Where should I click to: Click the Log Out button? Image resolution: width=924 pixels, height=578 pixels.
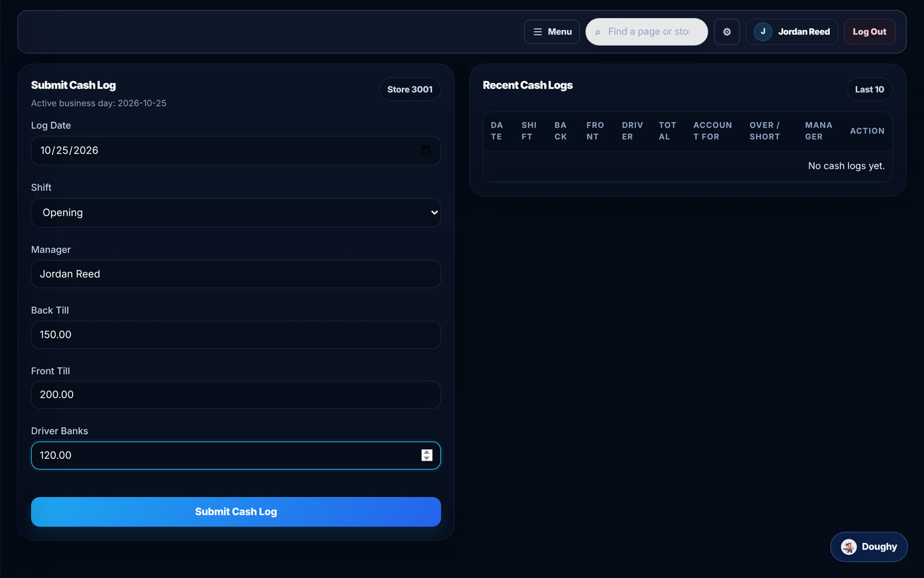click(869, 32)
